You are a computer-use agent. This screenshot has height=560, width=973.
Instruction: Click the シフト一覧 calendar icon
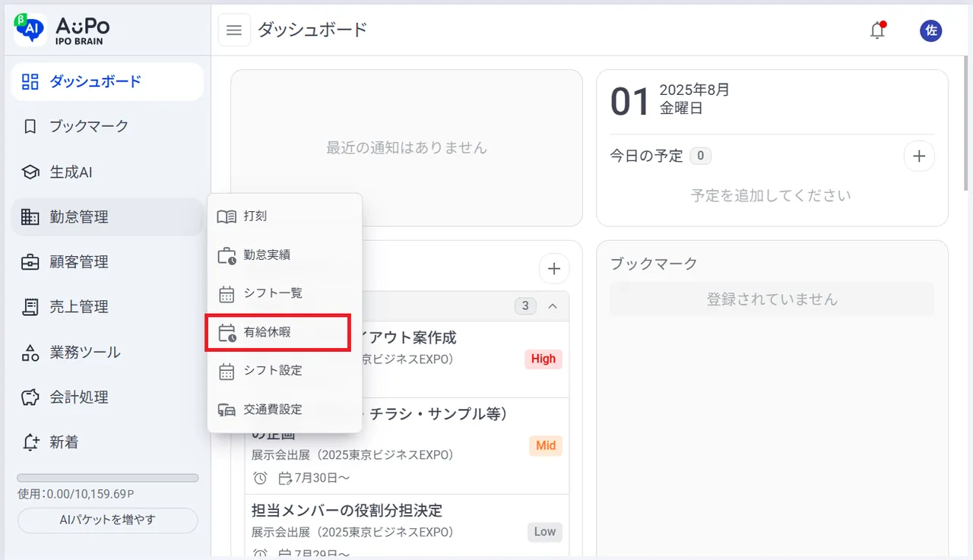click(x=227, y=293)
